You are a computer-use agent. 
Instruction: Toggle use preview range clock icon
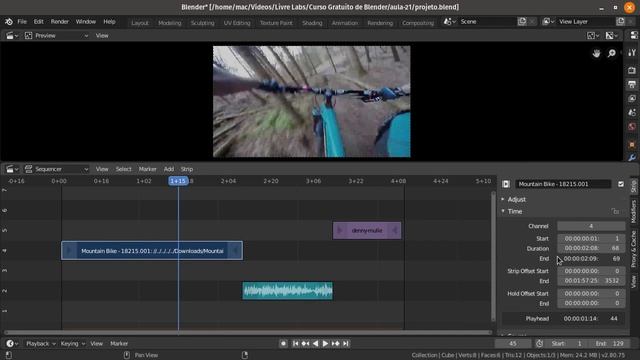tap(539, 344)
